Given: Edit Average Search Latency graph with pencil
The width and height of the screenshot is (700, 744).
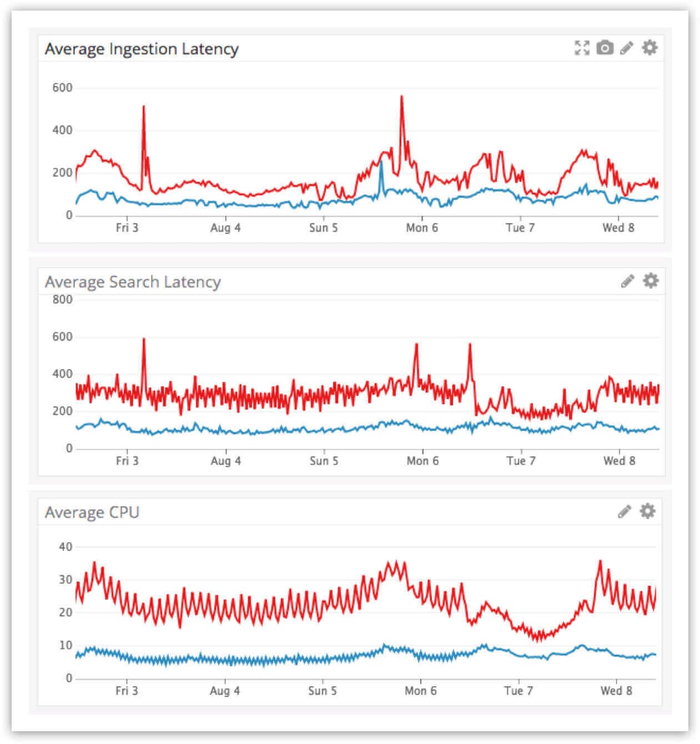Looking at the screenshot, I should pos(627,281).
